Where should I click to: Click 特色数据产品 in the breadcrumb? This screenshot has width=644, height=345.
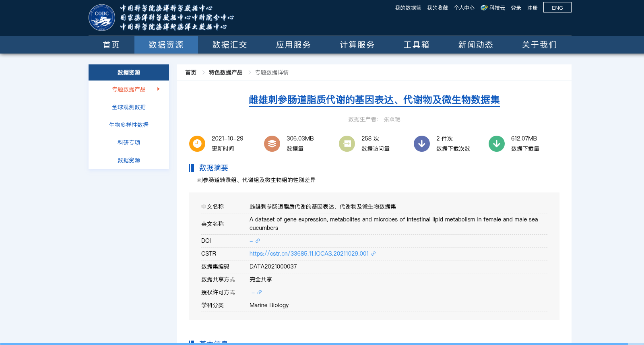tap(225, 72)
